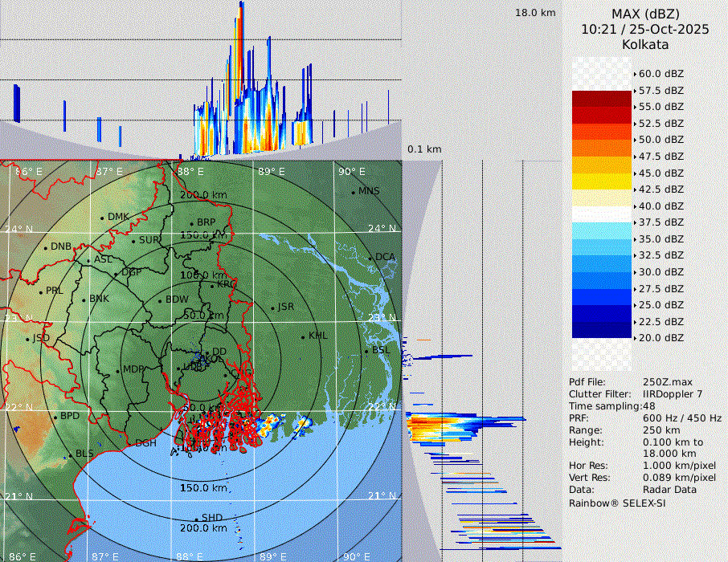Click the DCA station dot
The height and width of the screenshot is (562, 728).
click(x=370, y=258)
